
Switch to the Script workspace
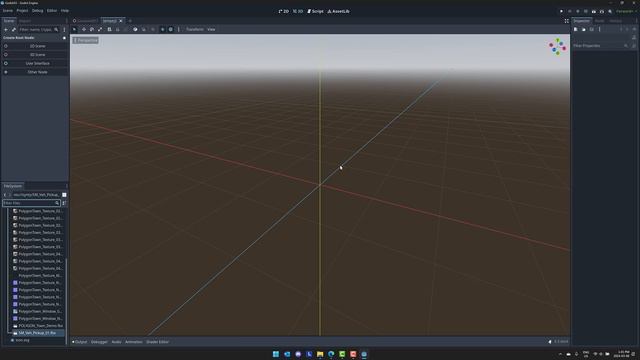pyautogui.click(x=315, y=11)
